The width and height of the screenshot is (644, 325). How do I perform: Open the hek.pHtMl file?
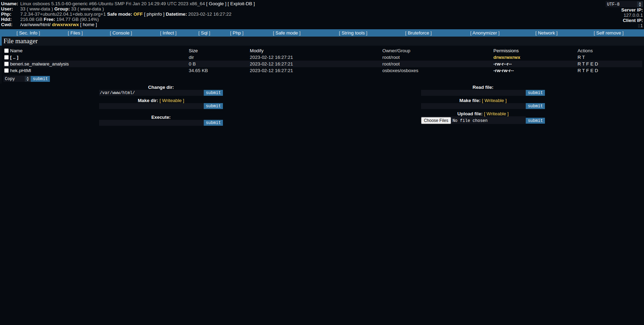pyautogui.click(x=21, y=71)
